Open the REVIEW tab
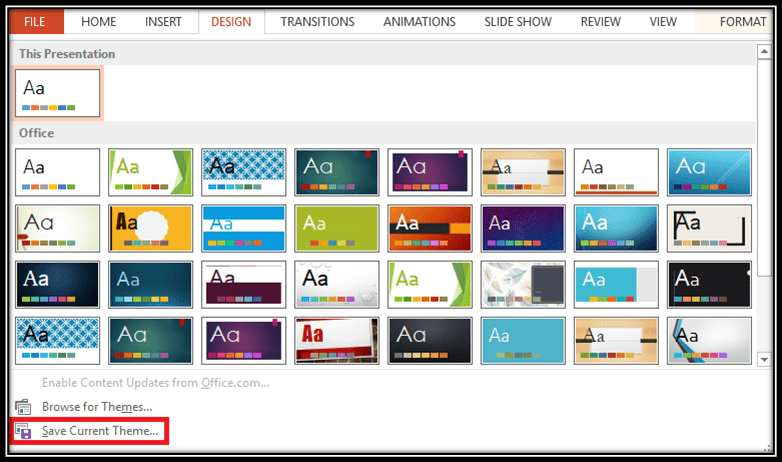782x462 pixels. tap(600, 22)
